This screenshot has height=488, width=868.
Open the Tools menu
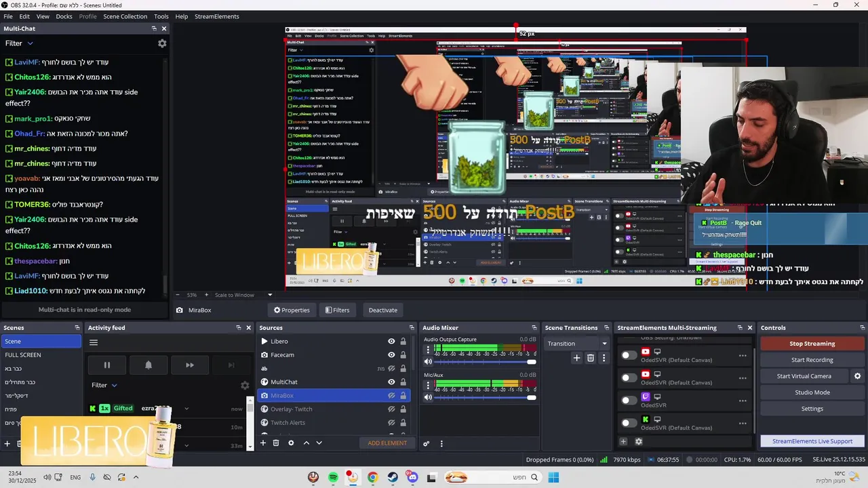point(161,16)
